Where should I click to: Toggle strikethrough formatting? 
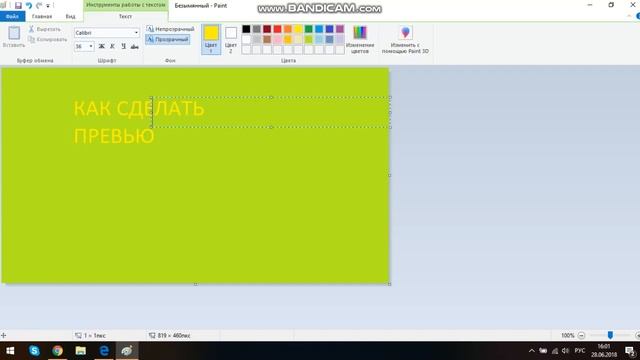[134, 47]
